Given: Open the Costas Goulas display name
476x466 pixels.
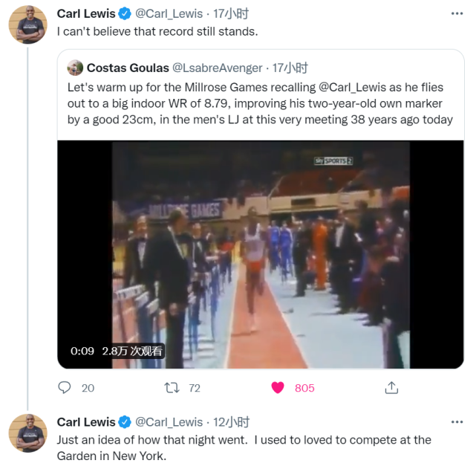Looking at the screenshot, I should pyautogui.click(x=128, y=68).
